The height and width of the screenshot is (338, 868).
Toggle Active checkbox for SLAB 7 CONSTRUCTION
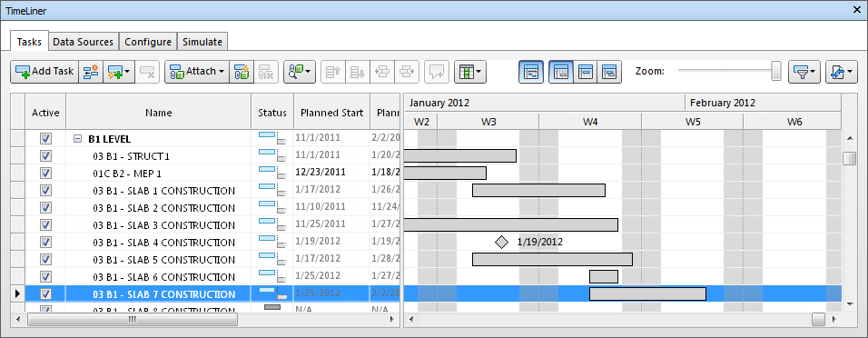click(45, 293)
